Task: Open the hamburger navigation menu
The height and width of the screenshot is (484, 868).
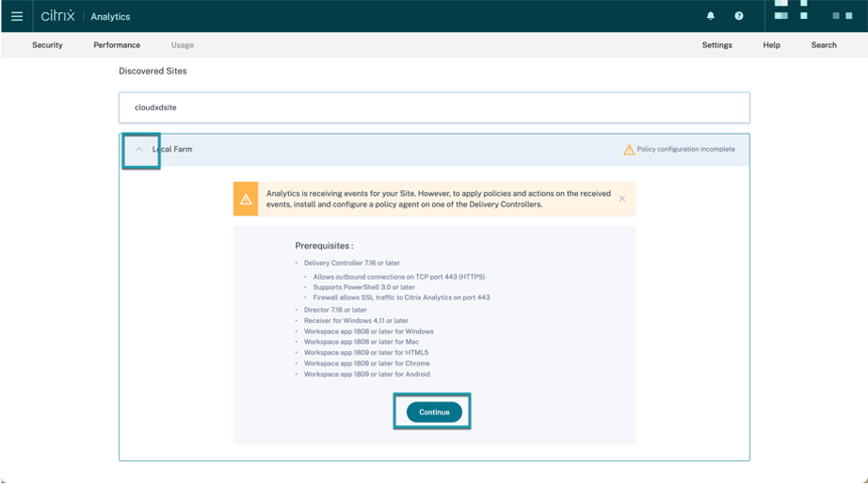Action: (x=17, y=16)
